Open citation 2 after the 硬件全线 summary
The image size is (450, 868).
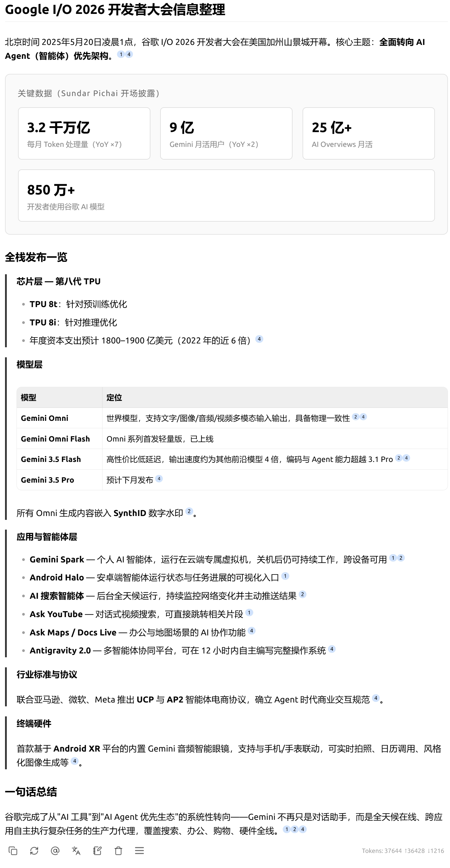pos(295,829)
